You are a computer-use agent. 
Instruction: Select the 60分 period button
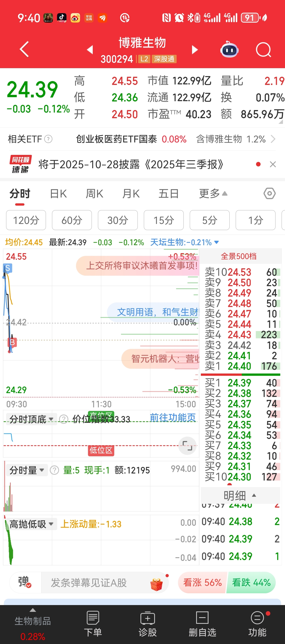[x=72, y=220]
